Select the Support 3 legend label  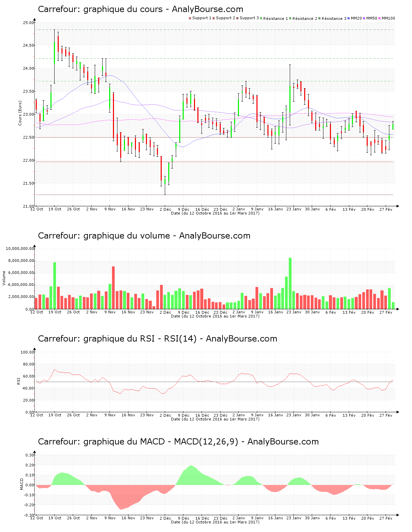249,18
